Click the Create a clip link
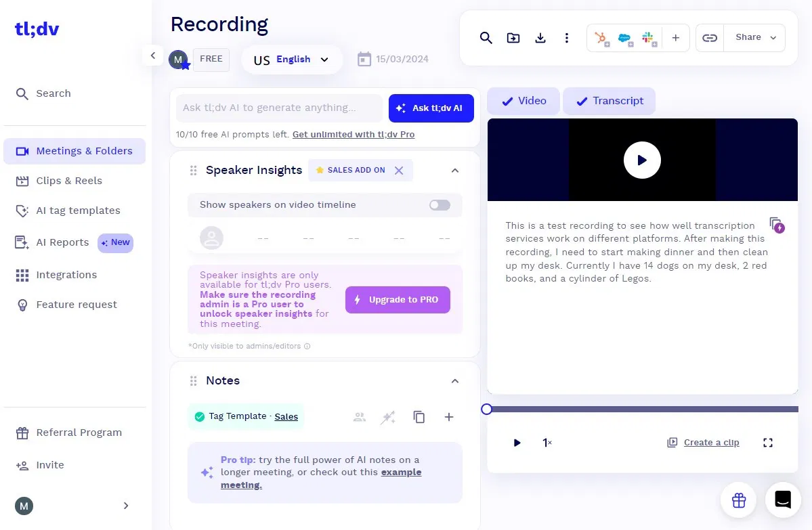This screenshot has width=812, height=530. pyautogui.click(x=711, y=443)
